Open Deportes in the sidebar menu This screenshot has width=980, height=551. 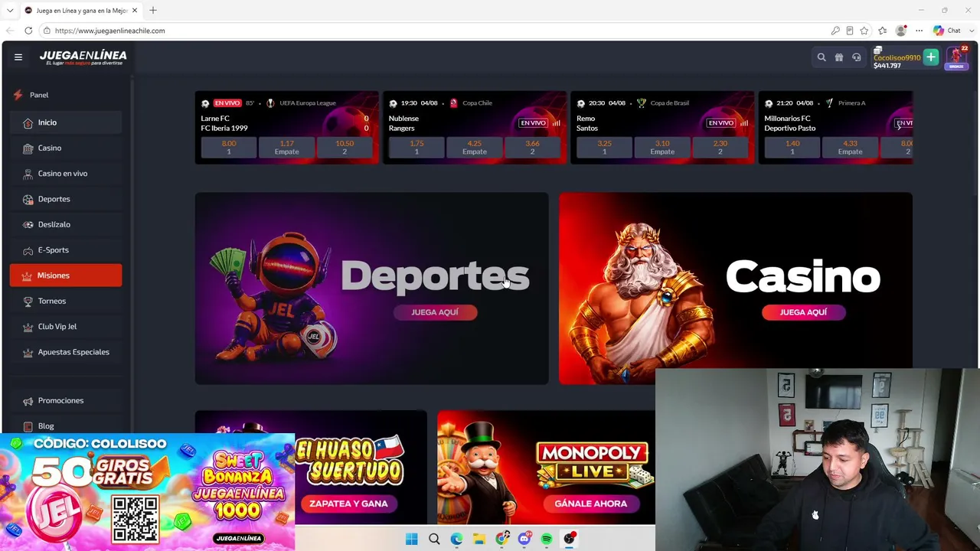66,199
